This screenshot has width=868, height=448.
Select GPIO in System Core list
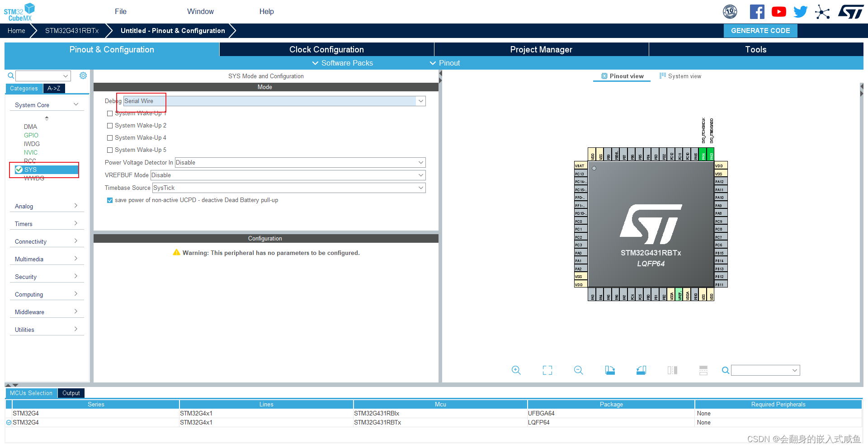[x=31, y=135]
